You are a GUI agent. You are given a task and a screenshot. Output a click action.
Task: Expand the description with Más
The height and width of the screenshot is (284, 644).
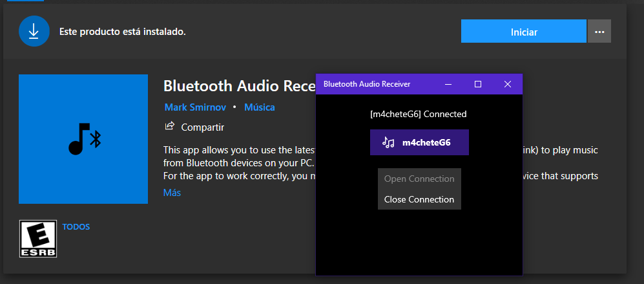point(172,192)
